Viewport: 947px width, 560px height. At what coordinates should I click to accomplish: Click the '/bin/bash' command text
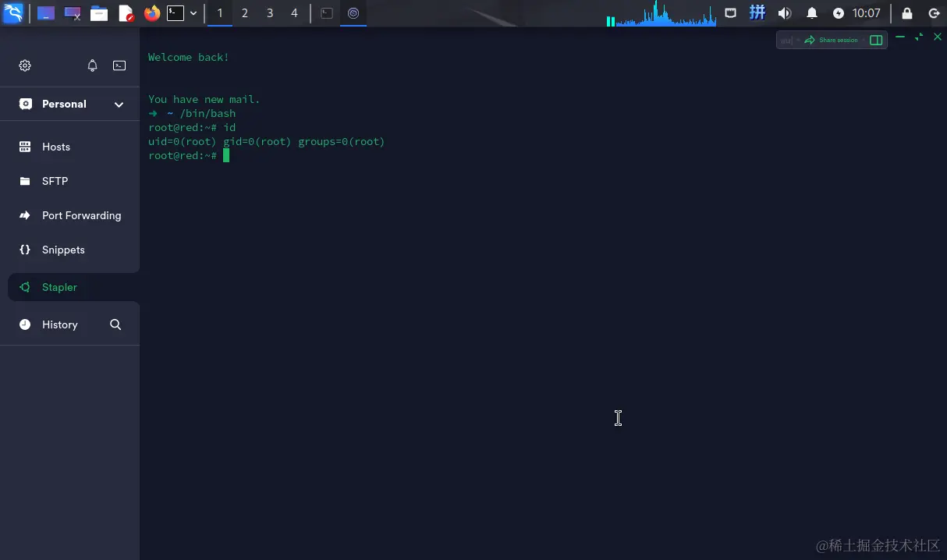[x=207, y=114]
